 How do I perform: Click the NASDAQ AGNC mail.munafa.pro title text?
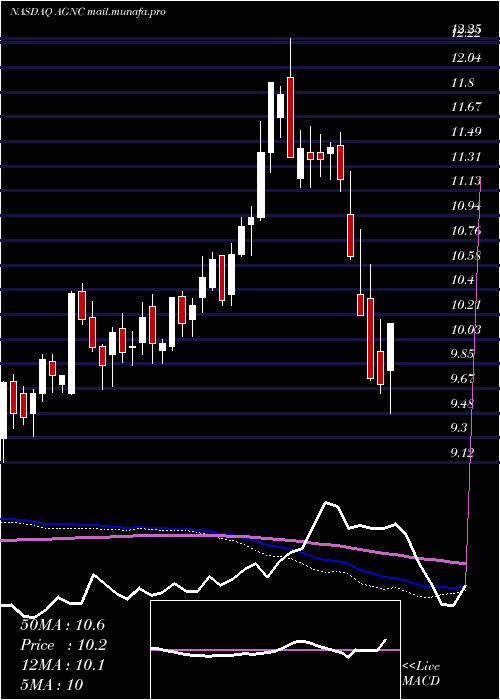pyautogui.click(x=88, y=12)
